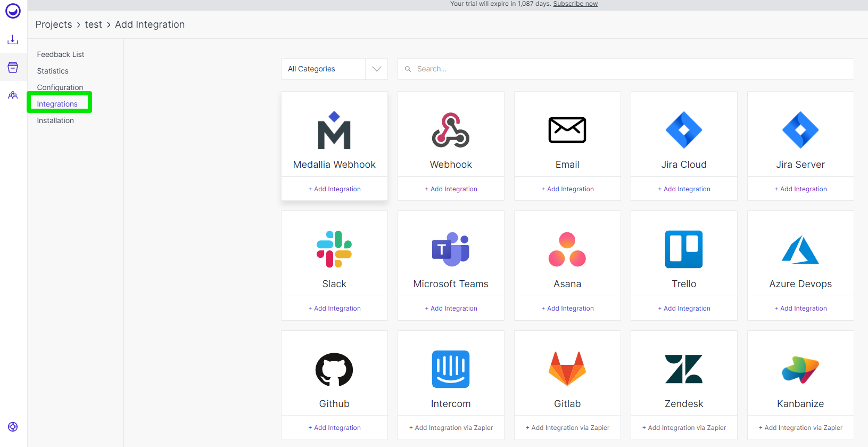The height and width of the screenshot is (447, 868).
Task: Open the All Categories dropdown
Action: pyautogui.click(x=334, y=69)
